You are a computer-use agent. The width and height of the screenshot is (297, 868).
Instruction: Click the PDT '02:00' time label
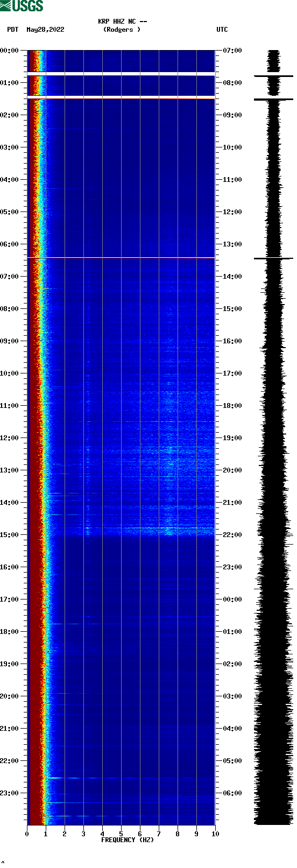(10, 115)
